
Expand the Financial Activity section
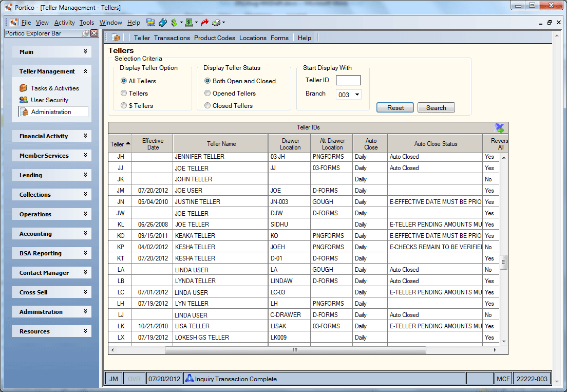[x=51, y=136]
